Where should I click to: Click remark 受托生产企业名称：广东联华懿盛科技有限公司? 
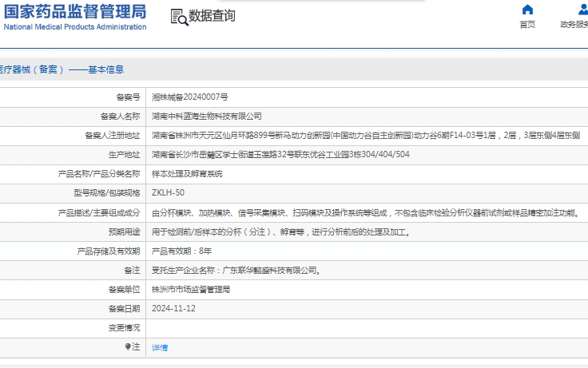(x=236, y=270)
